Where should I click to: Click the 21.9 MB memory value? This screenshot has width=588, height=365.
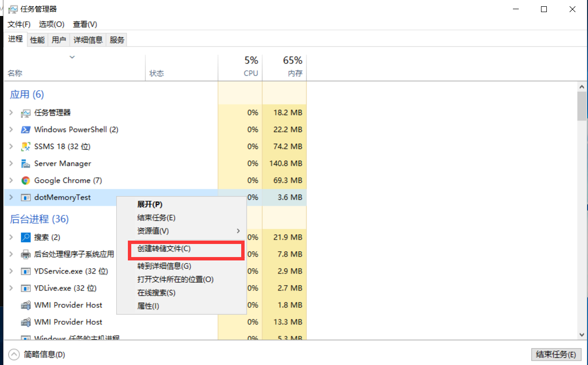(x=288, y=237)
